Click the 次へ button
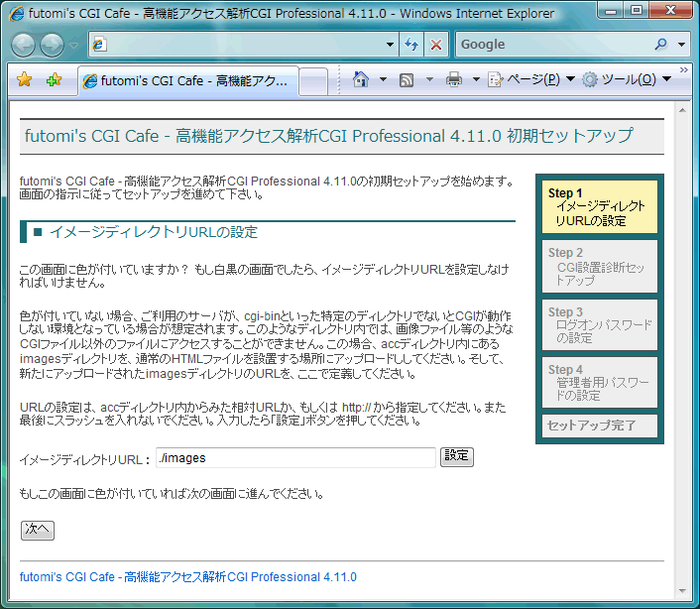 click(x=38, y=531)
